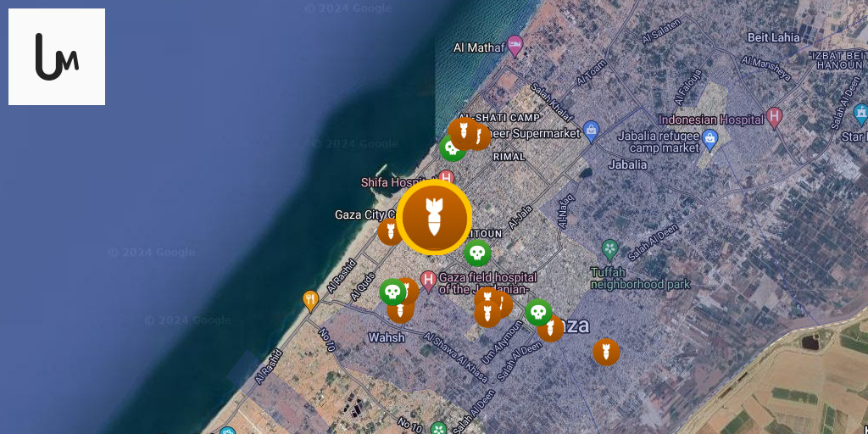
Task: Select Jabalia refugee camp market pin
Action: [x=709, y=141]
